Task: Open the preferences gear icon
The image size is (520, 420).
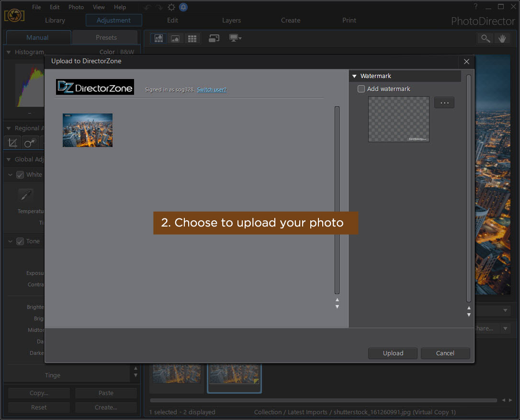Action: pos(171,7)
